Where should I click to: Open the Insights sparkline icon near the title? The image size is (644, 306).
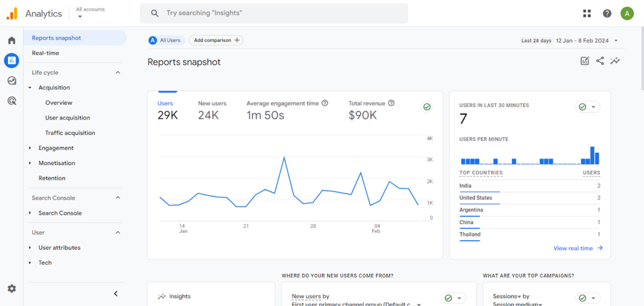point(616,61)
